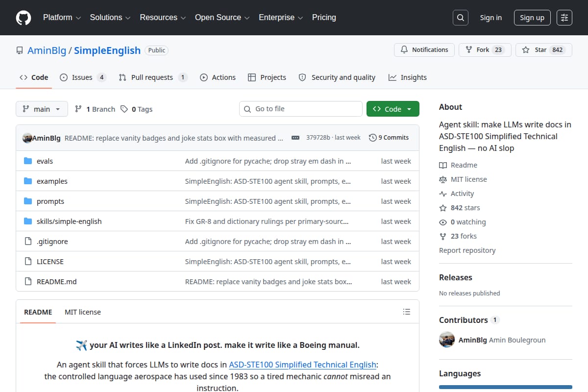Open the ASD-STE100 Simplified Technical English link
The width and height of the screenshot is (588, 392).
(x=302, y=365)
